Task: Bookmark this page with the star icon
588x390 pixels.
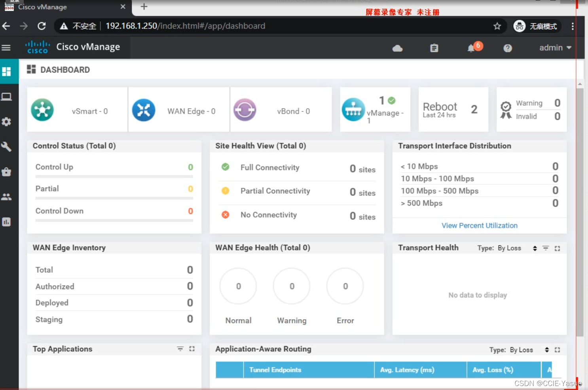Action: tap(497, 26)
